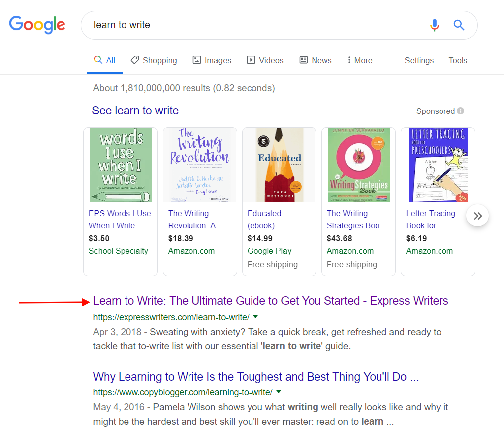Go to the News tab
504x446 pixels.
tap(315, 60)
